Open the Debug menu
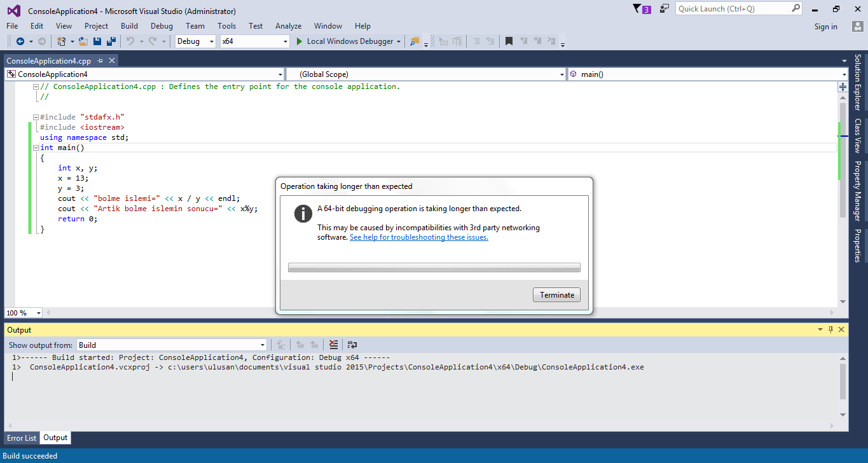Viewport: 868px width, 463px height. pyautogui.click(x=162, y=26)
